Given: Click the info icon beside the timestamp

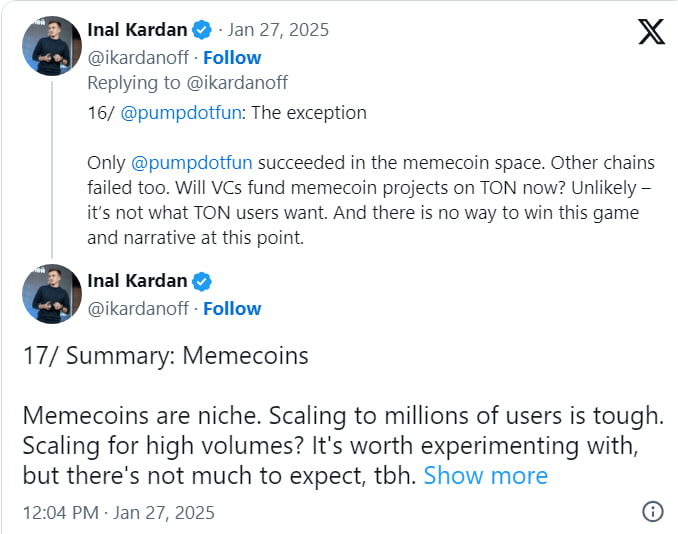Looking at the screenshot, I should pos(651,512).
